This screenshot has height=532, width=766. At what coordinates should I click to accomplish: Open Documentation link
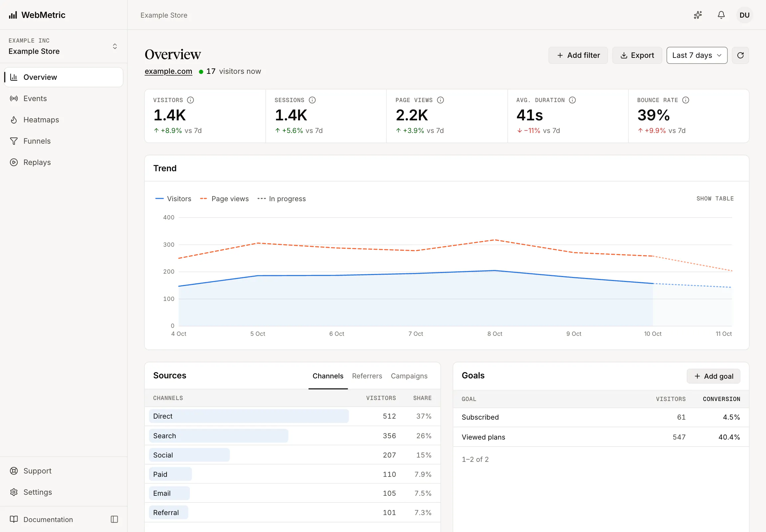[x=41, y=519]
